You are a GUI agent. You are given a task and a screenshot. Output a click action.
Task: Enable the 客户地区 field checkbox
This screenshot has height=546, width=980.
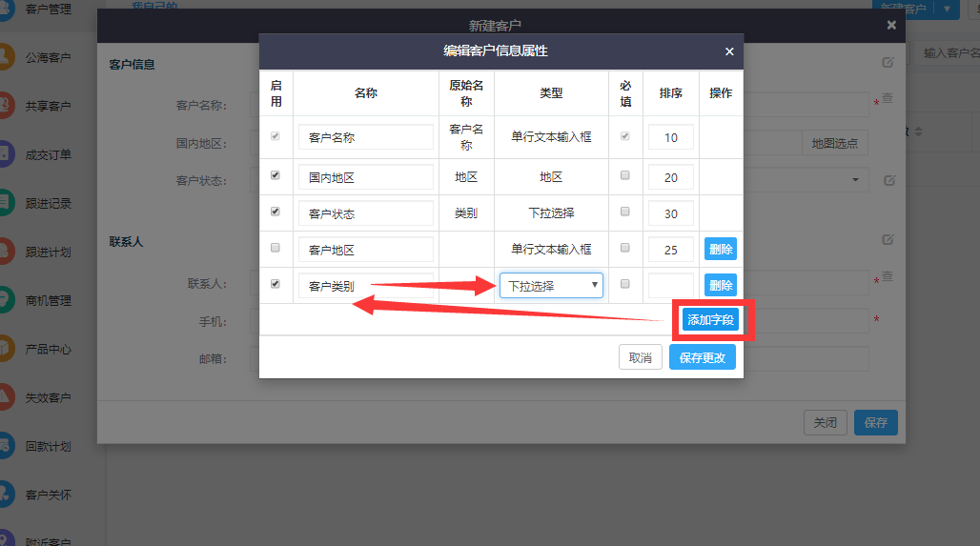(x=275, y=248)
